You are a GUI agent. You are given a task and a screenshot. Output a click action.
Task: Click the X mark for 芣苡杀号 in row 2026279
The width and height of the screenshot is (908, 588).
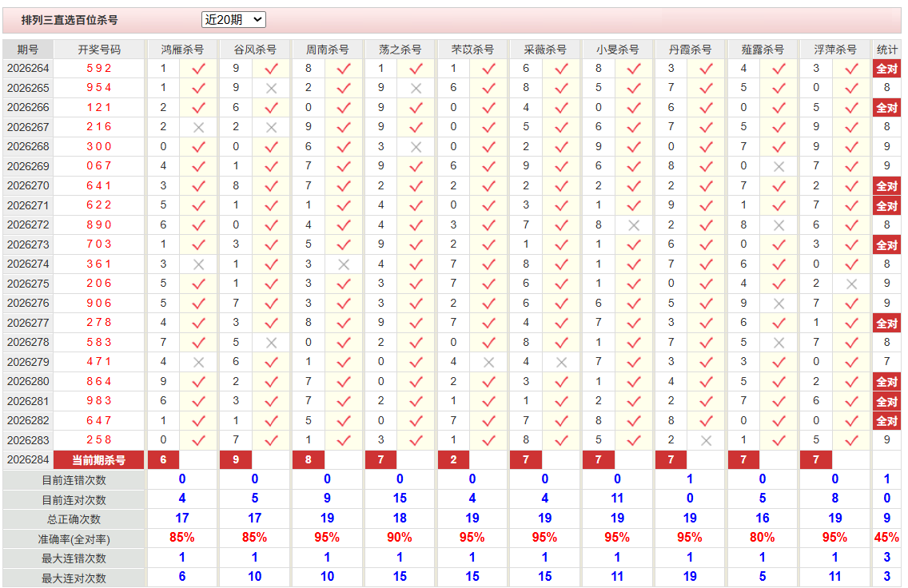(488, 362)
